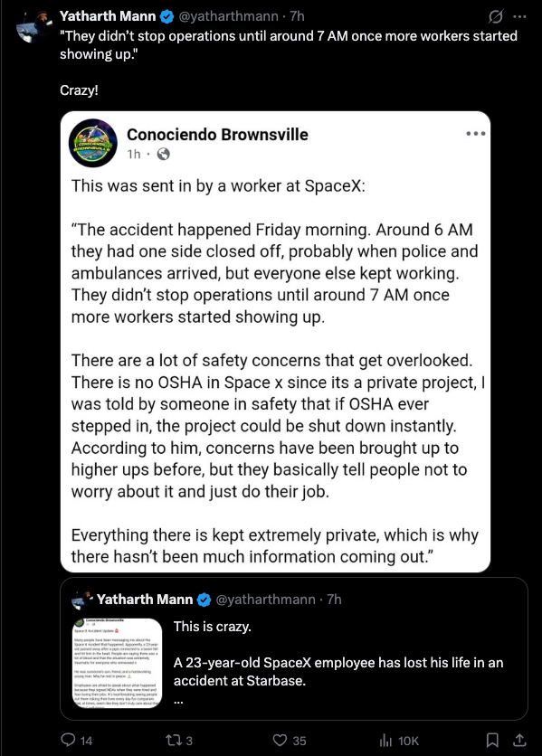Open tweet's three-dot more menu
This screenshot has width=542, height=756.
pos(519,16)
